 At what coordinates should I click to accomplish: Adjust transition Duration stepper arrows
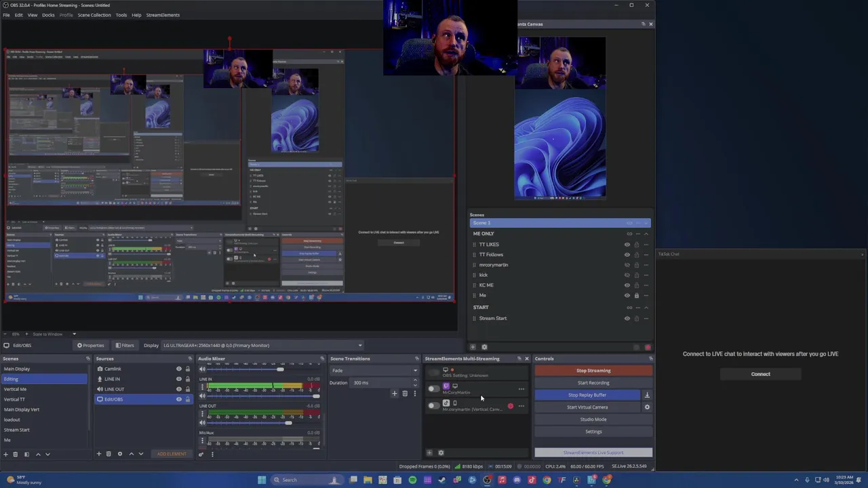[415, 383]
